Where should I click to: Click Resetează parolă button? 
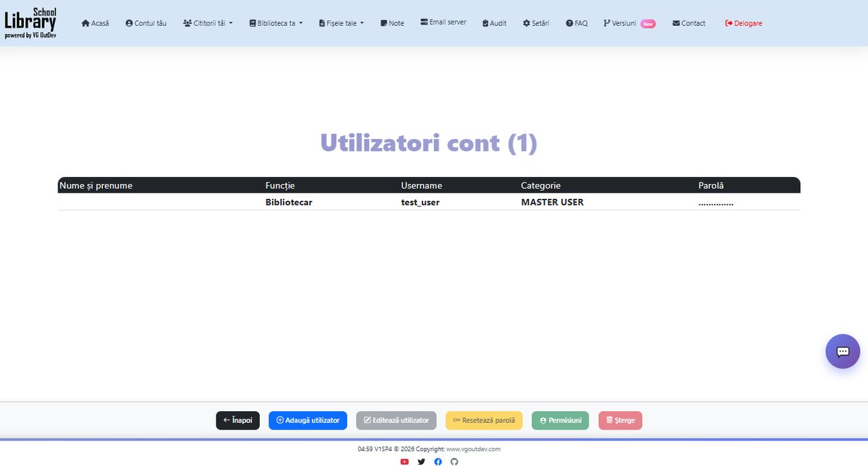click(484, 421)
